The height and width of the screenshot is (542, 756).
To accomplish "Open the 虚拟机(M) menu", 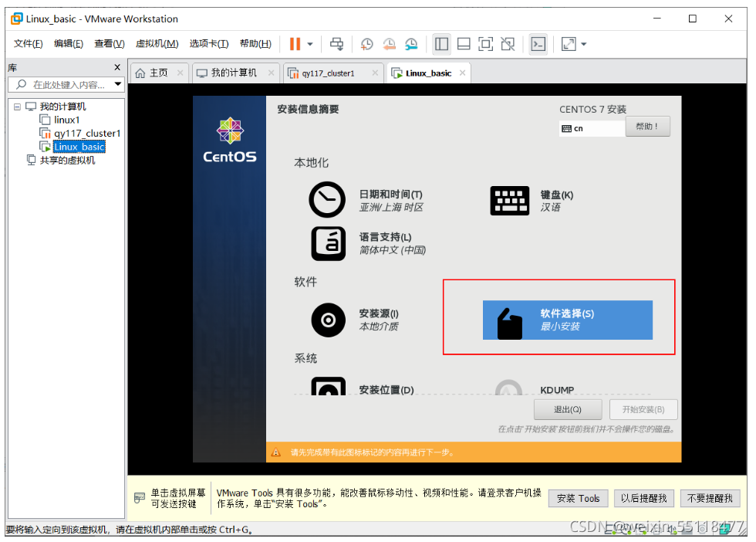I will tap(157, 44).
